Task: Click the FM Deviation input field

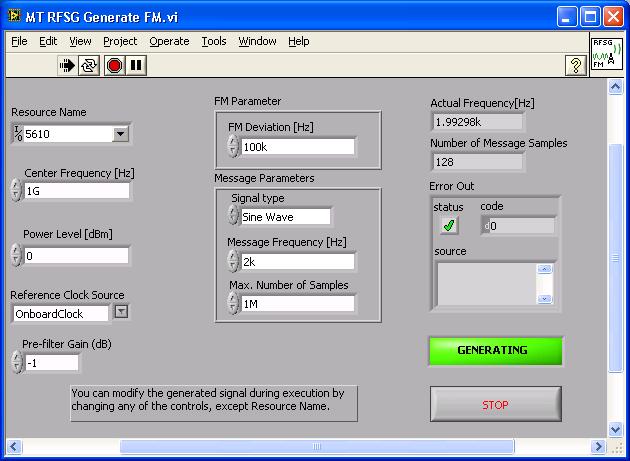Action: [x=297, y=147]
